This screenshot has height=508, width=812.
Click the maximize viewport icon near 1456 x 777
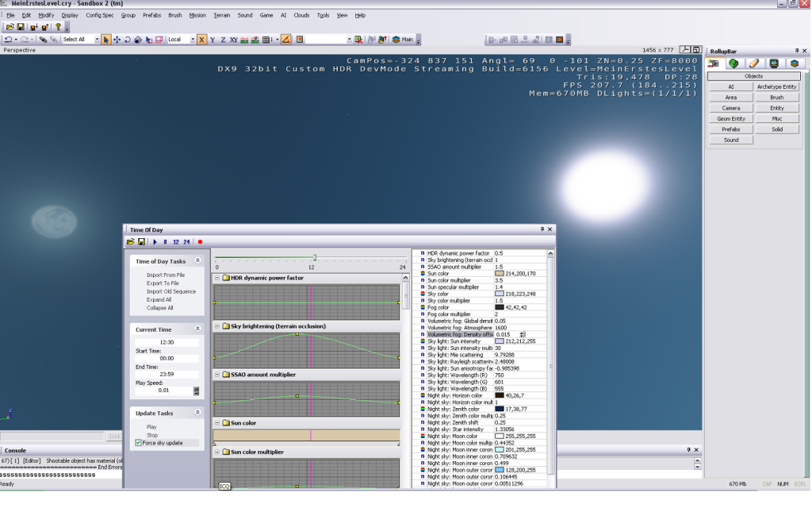pos(696,50)
